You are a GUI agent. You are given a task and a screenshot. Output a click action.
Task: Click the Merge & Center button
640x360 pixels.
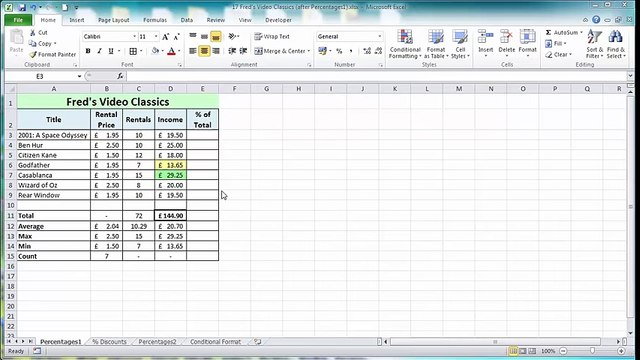tap(282, 51)
